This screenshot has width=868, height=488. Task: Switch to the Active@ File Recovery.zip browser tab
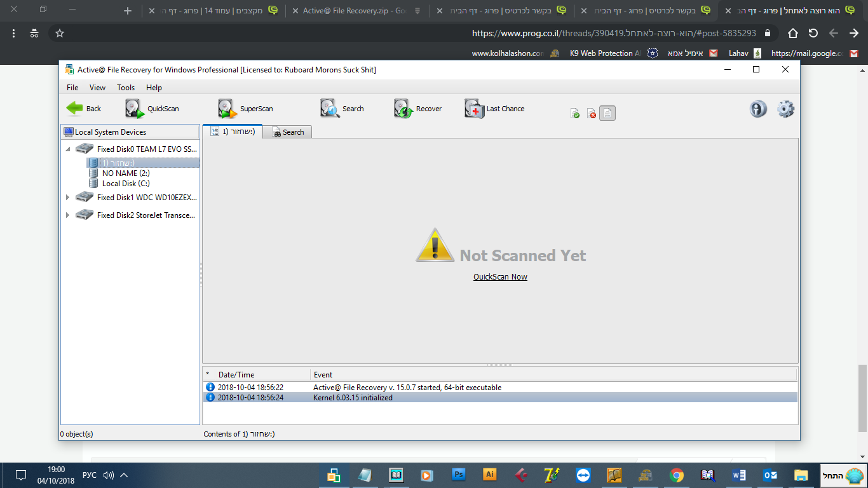(x=357, y=11)
